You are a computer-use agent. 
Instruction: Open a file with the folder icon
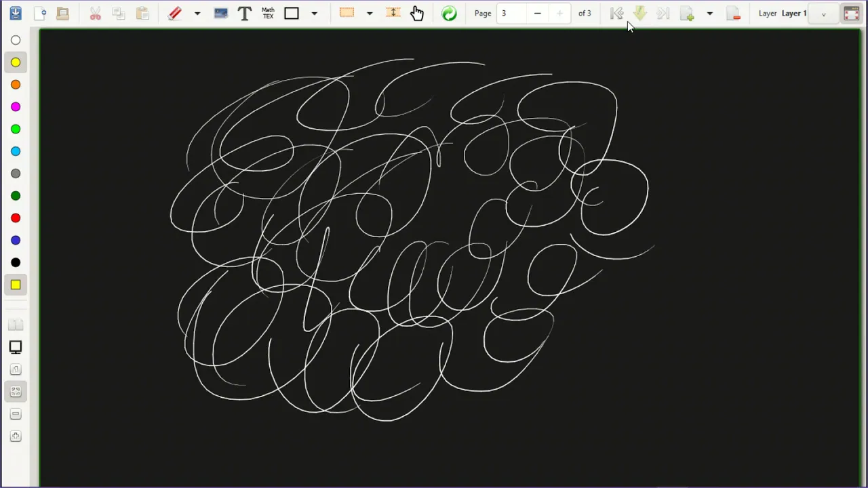pos(62,13)
